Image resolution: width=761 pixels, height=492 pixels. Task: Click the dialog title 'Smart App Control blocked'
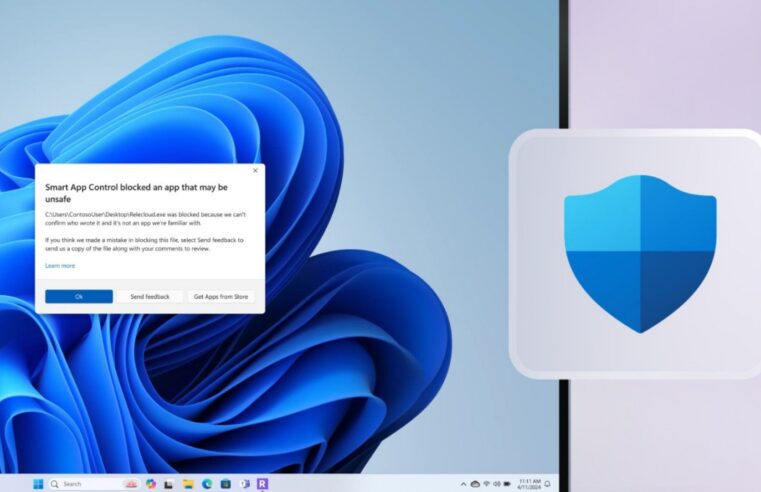(136, 193)
